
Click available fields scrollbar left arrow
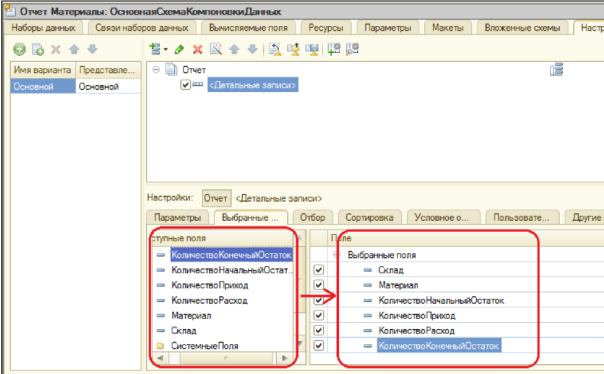[160, 358]
